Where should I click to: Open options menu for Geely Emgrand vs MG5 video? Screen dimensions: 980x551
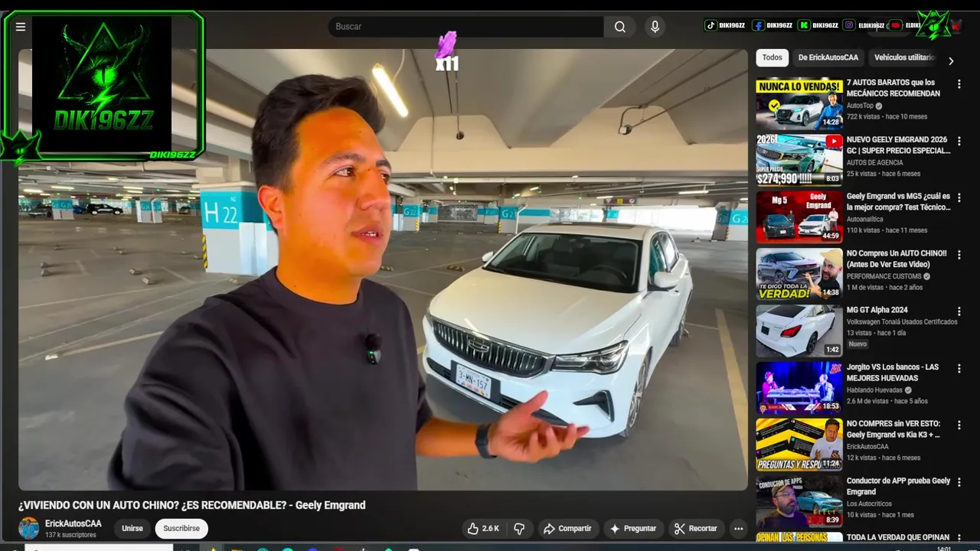(x=959, y=198)
